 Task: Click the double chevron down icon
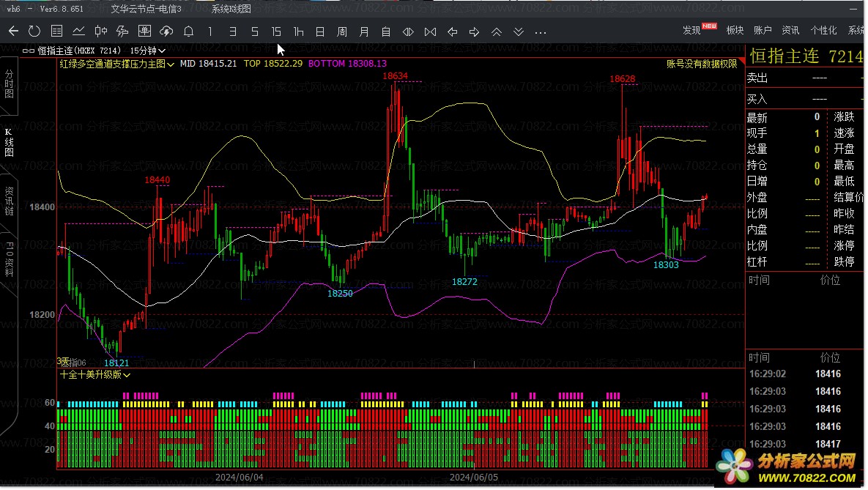coord(518,31)
